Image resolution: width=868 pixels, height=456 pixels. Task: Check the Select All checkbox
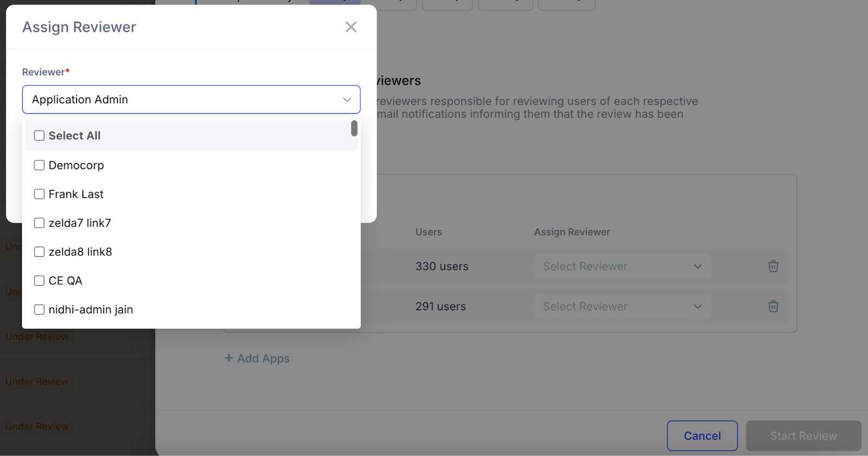(39, 136)
